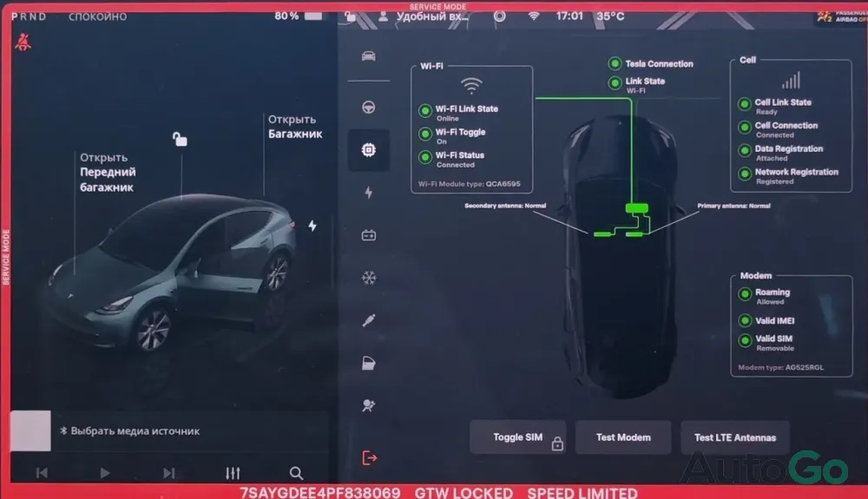
Task: Tap the VIN 7SAYGDEE4PF838069 text
Action: 320,492
